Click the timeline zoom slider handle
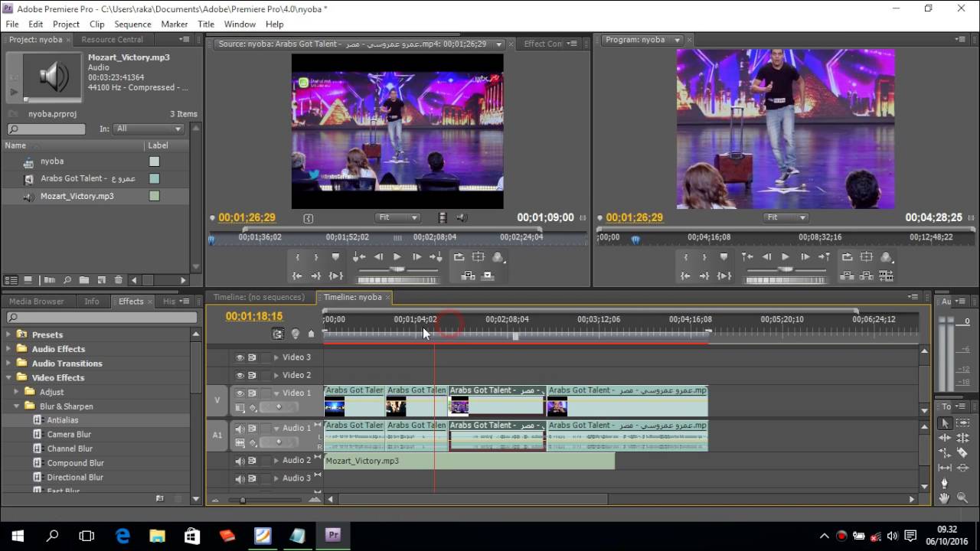The height and width of the screenshot is (551, 980). pyautogui.click(x=243, y=500)
